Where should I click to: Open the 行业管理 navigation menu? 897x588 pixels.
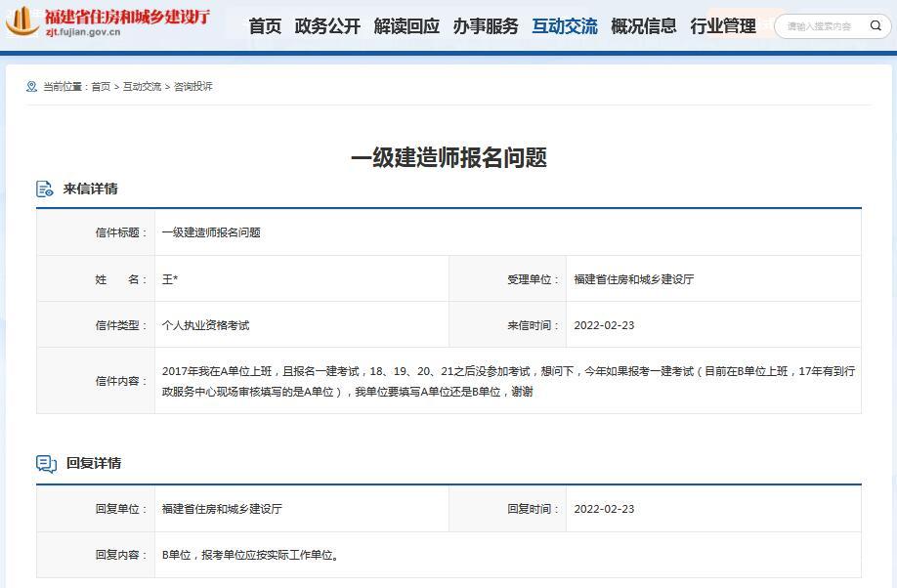click(723, 25)
